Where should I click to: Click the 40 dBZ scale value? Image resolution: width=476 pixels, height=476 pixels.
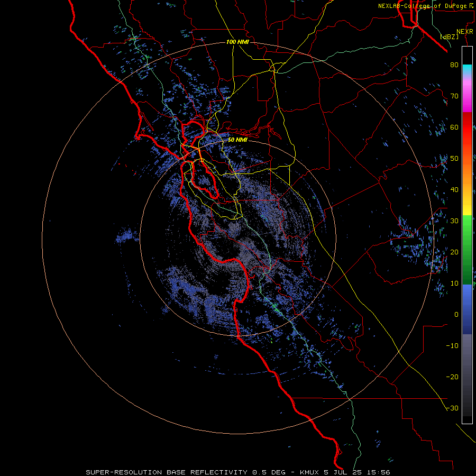coord(454,189)
